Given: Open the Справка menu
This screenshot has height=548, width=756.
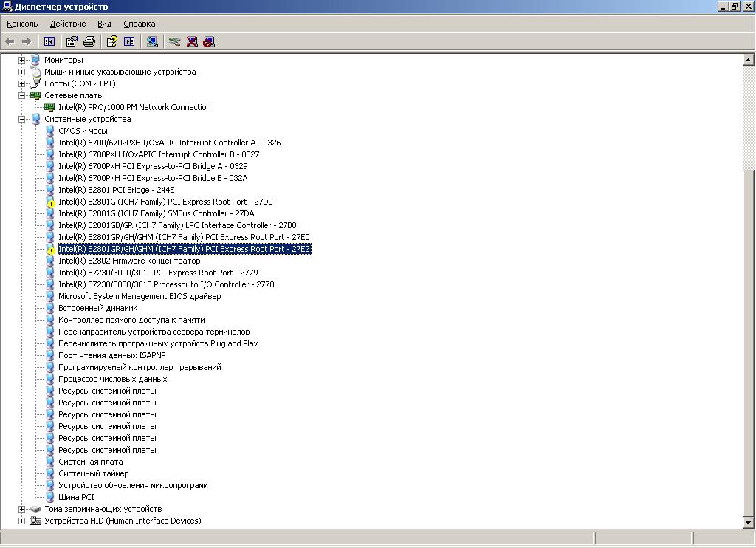Looking at the screenshot, I should (x=139, y=24).
